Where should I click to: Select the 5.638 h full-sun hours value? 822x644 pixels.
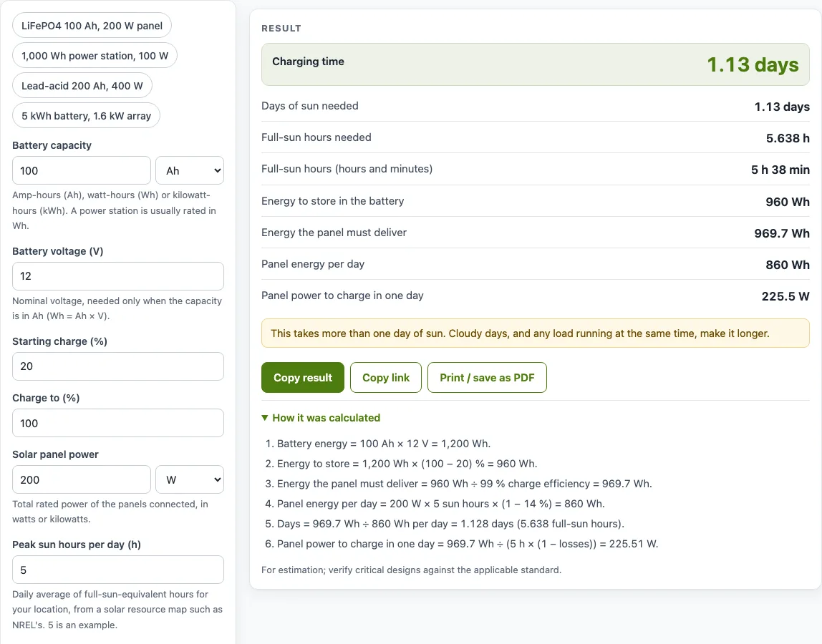[788, 138]
